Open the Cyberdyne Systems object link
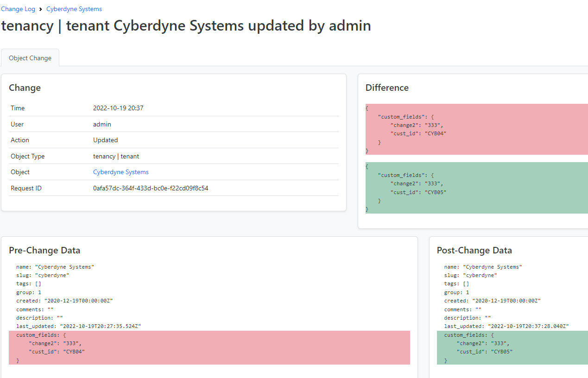This screenshot has height=378, width=588. point(120,172)
